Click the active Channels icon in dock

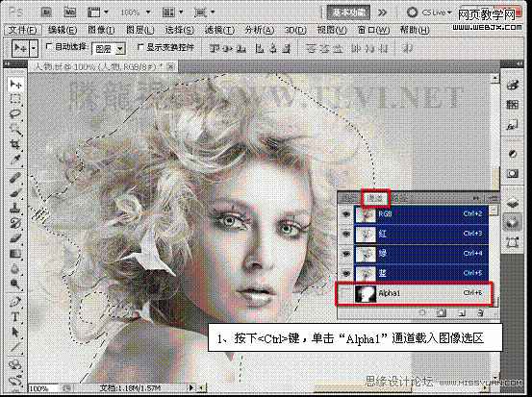(513, 222)
